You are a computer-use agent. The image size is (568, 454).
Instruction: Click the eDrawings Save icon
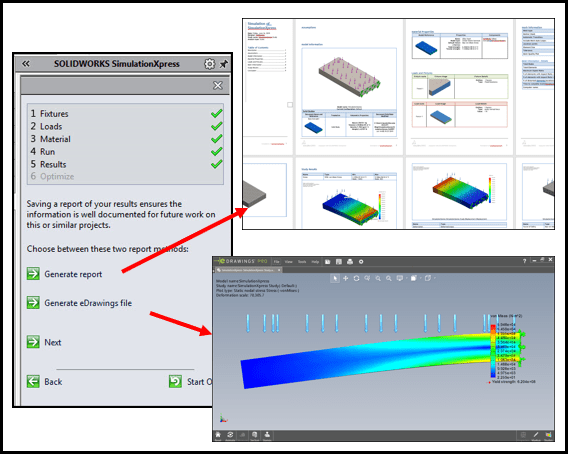339,262
